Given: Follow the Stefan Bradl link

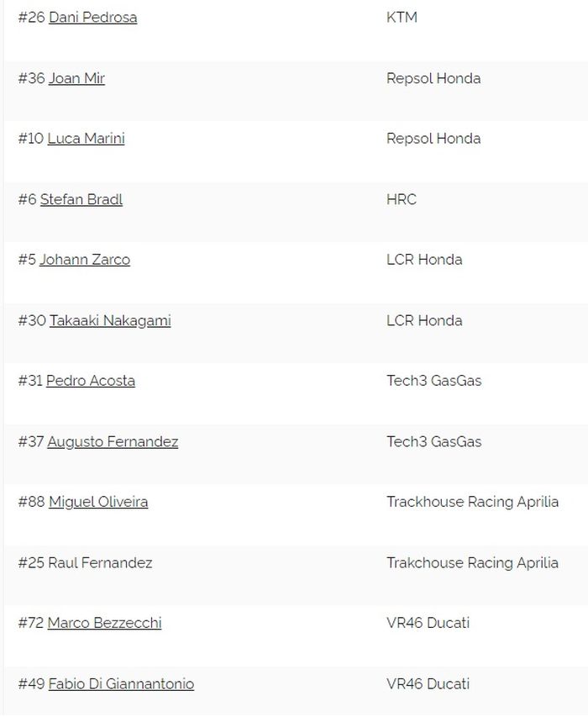Looking at the screenshot, I should click(81, 199).
